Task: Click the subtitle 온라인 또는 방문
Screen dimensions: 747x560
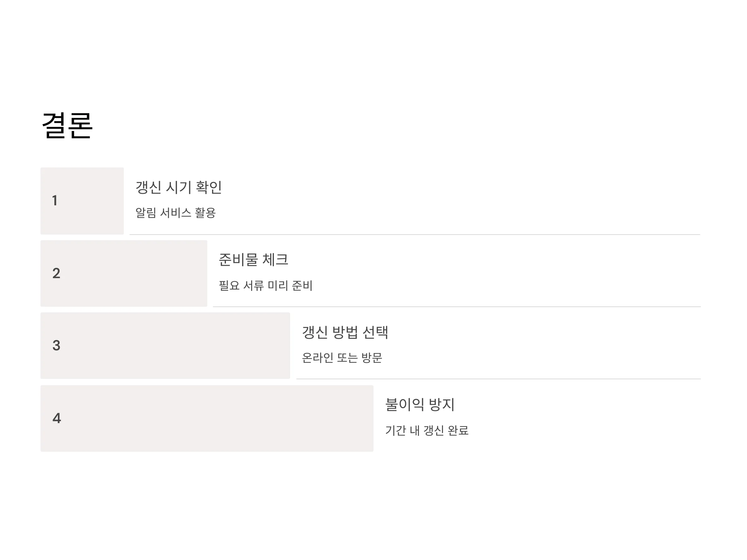Action: pos(342,358)
